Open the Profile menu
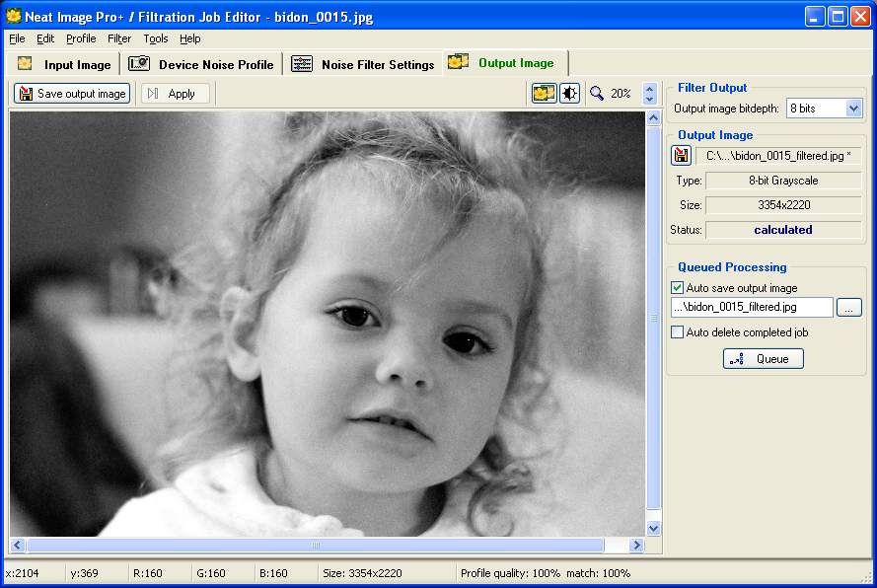The image size is (877, 588). [81, 38]
